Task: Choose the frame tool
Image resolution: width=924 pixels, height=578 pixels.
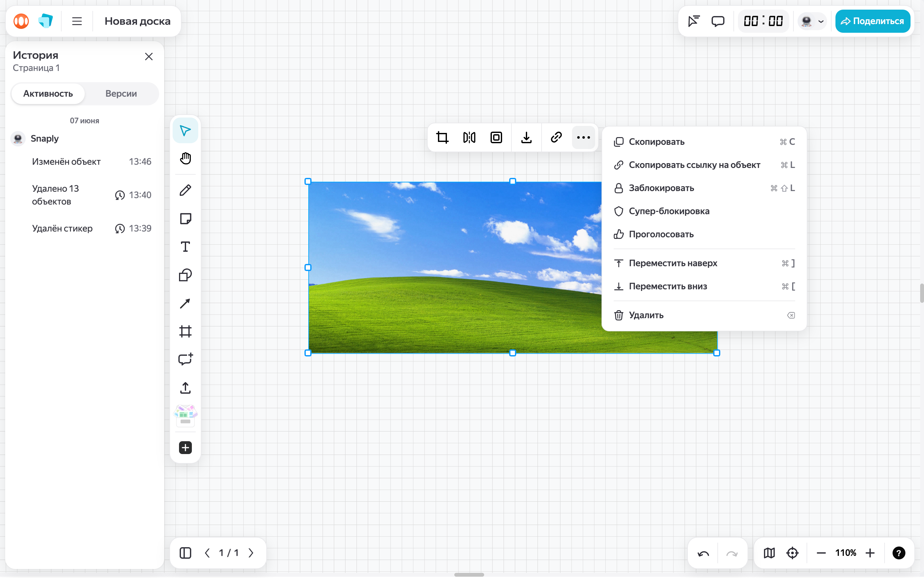Action: [185, 331]
